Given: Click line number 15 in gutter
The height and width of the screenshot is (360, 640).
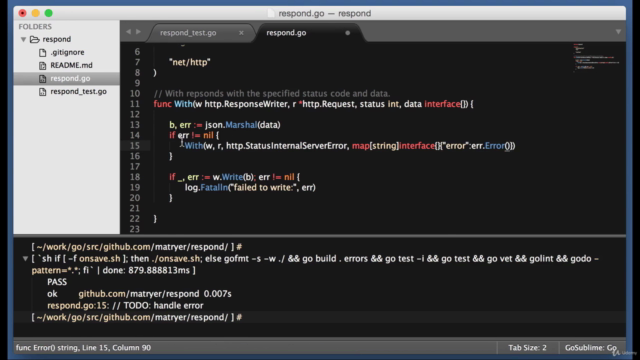Looking at the screenshot, I should (135, 146).
